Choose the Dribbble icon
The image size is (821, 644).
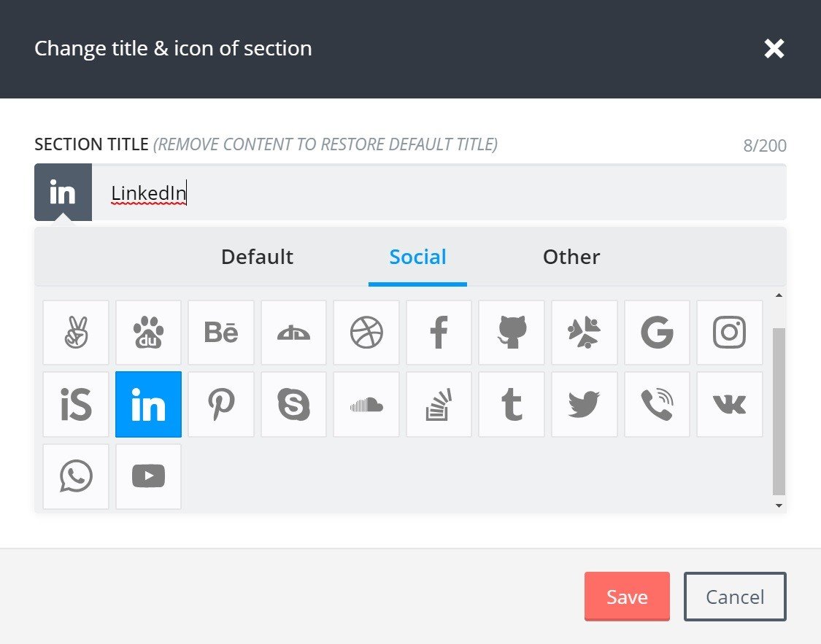click(x=366, y=332)
